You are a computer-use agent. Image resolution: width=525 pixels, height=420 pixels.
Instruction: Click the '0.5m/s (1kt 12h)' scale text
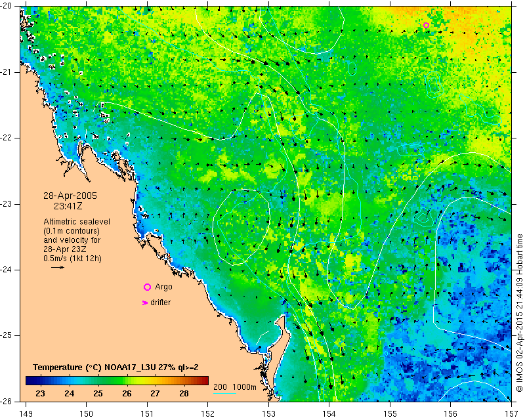pos(73,259)
